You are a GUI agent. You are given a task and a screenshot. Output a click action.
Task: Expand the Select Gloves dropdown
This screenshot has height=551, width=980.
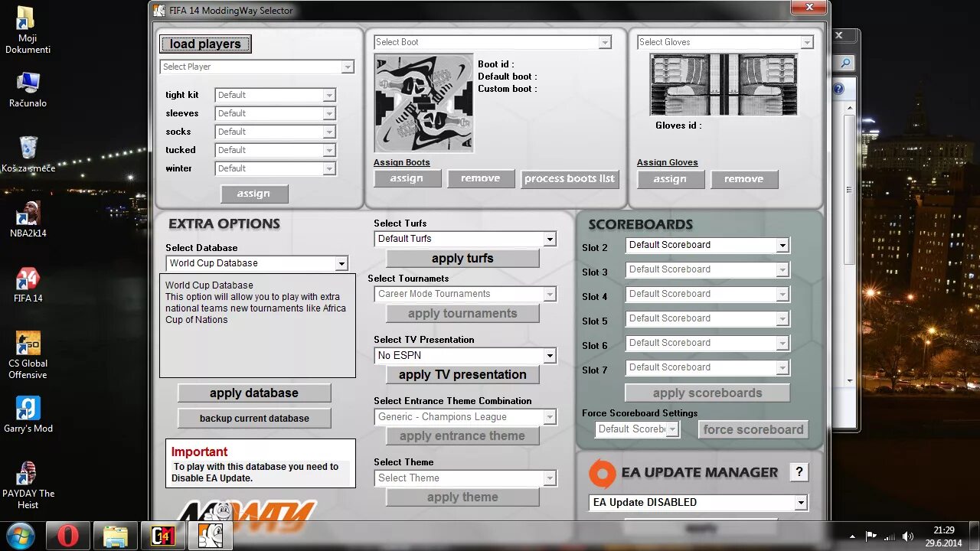pos(725,42)
